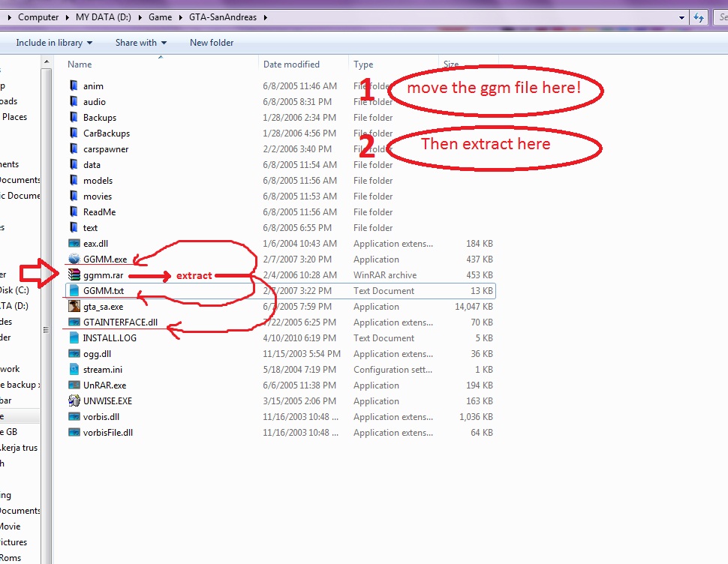Open the GGMM.txt text document icon
The image size is (728, 564).
pyautogui.click(x=76, y=290)
